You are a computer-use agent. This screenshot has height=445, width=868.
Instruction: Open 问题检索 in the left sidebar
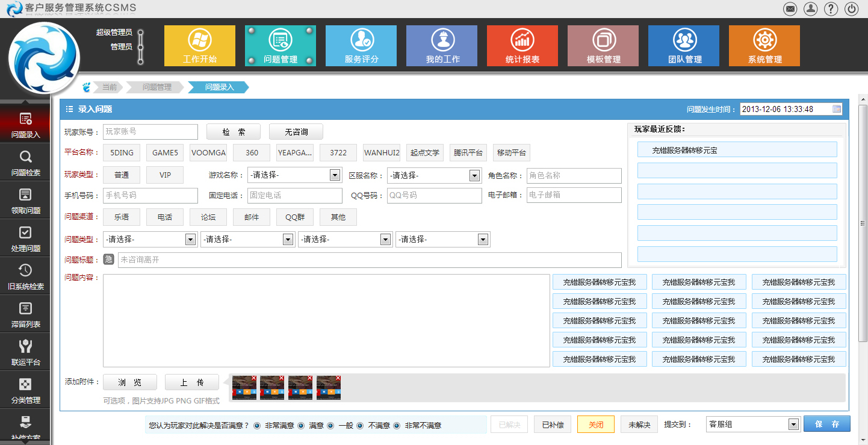(25, 163)
